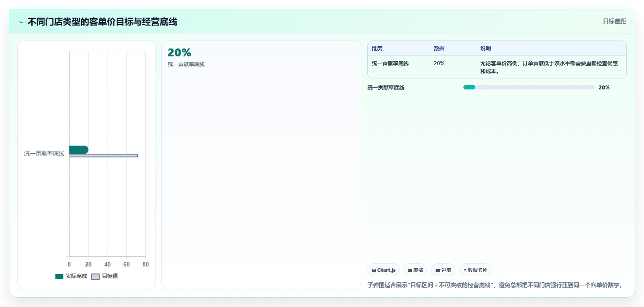The width and height of the screenshot is (644, 307).
Task: Toggle the 实际完成 legend item
Action: coord(71,276)
